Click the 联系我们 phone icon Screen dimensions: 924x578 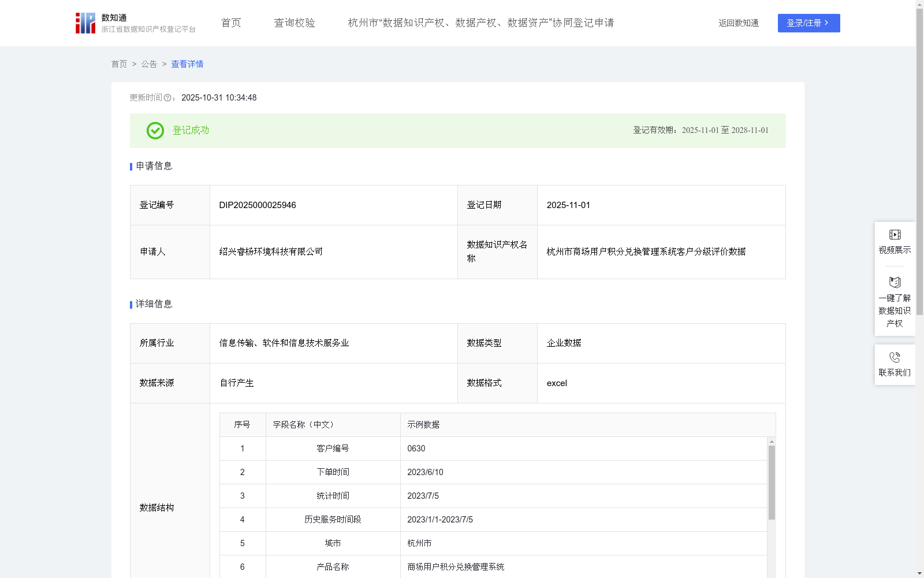pyautogui.click(x=895, y=357)
